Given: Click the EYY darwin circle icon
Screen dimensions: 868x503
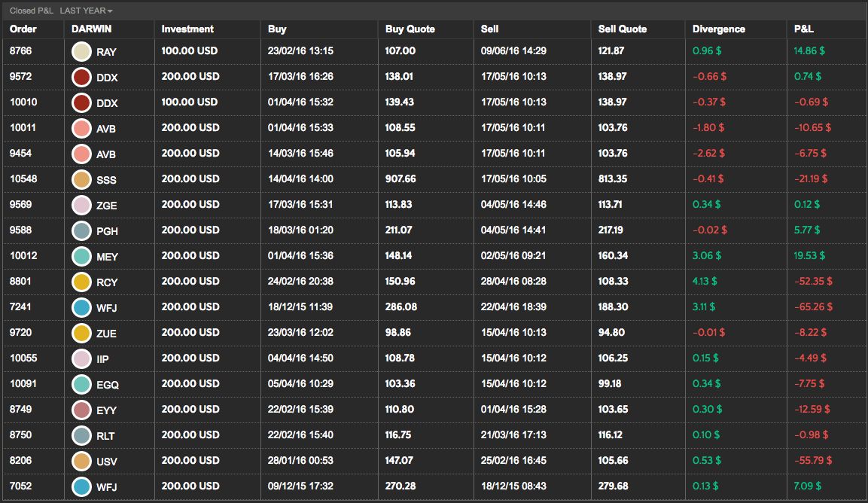Looking at the screenshot, I should 81,410.
